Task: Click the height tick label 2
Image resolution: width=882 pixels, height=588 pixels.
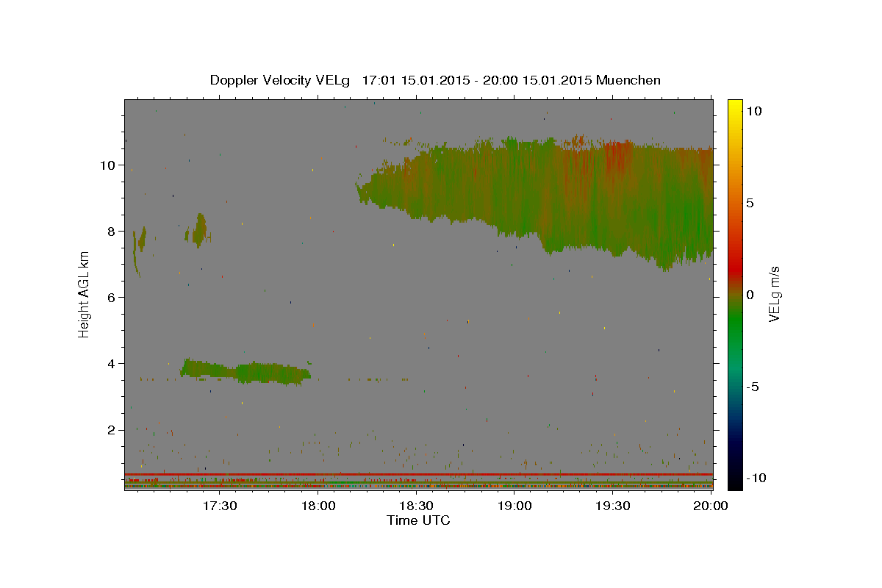Action: [113, 430]
